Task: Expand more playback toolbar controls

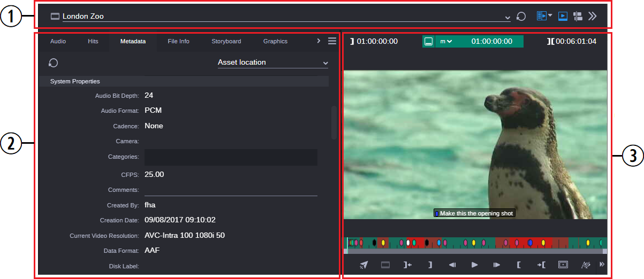Action: [x=602, y=265]
